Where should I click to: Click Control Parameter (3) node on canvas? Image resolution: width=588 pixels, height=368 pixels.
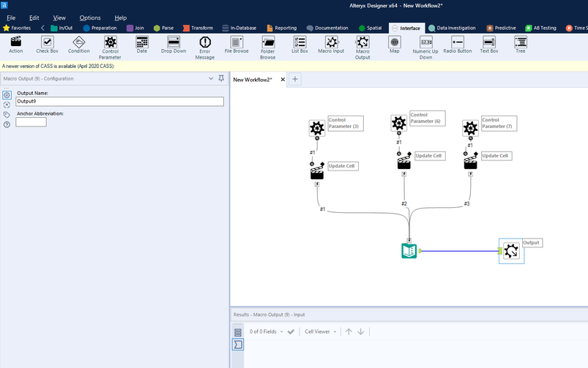click(317, 128)
